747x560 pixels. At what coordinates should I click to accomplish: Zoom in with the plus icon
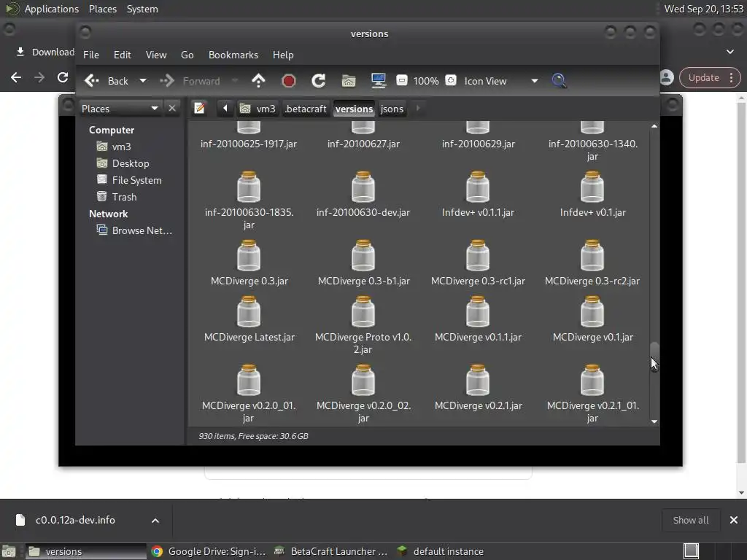[451, 80]
